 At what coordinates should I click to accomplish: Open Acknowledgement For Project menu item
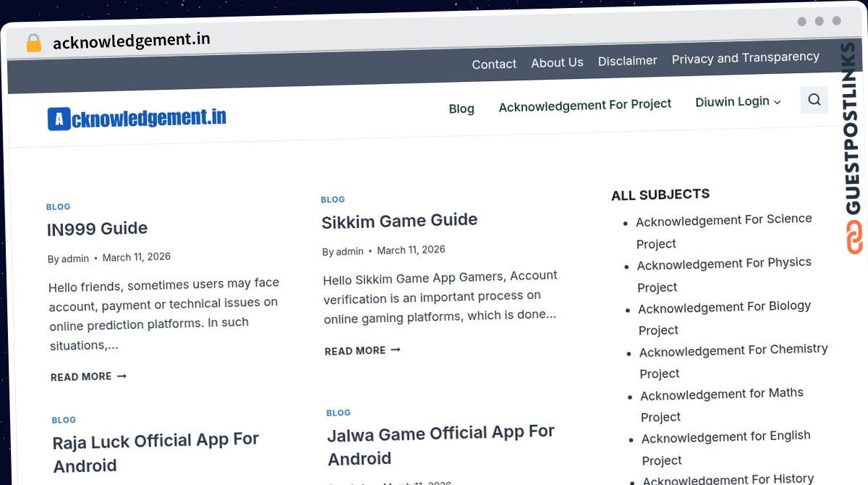[585, 105]
